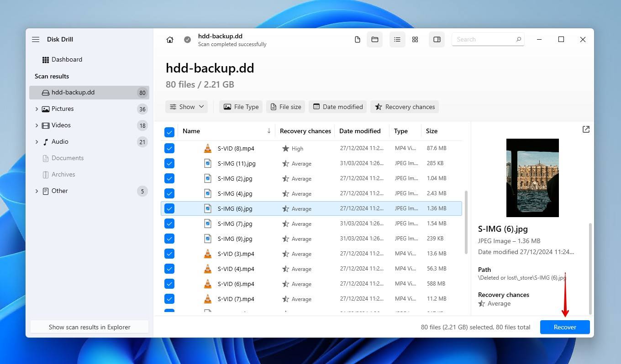Click the Search input field
The image size is (621, 364).
pos(484,40)
